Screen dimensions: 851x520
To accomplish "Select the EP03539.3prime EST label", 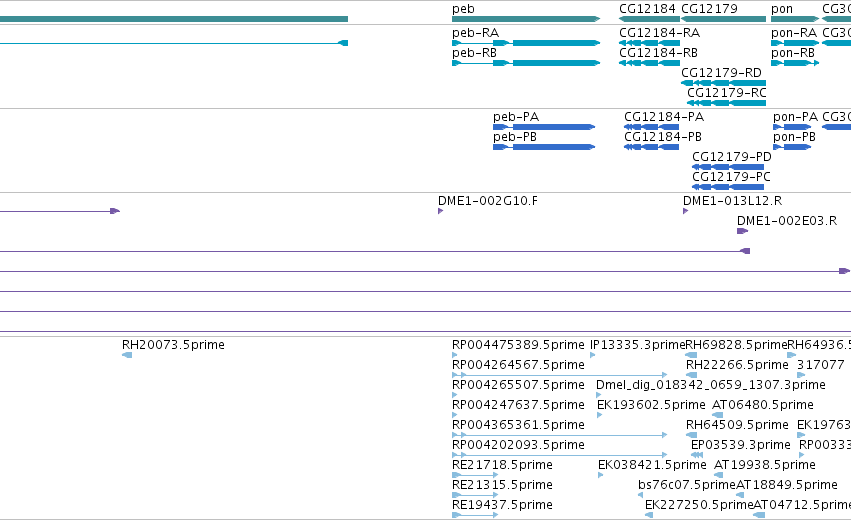I will coord(741,445).
